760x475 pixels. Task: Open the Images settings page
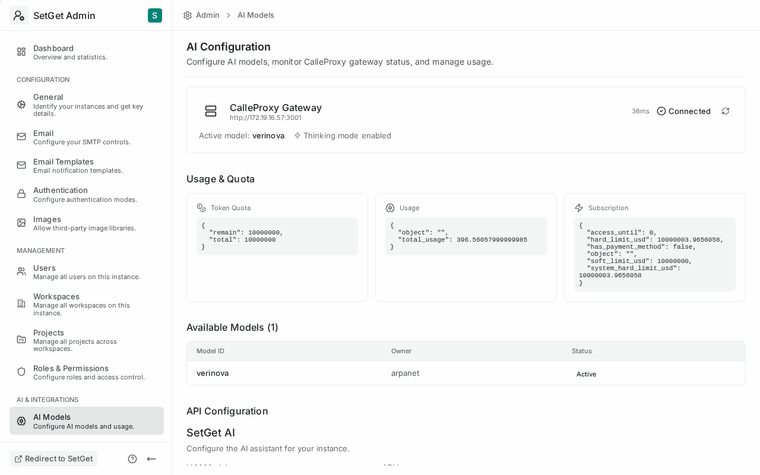[x=86, y=223]
